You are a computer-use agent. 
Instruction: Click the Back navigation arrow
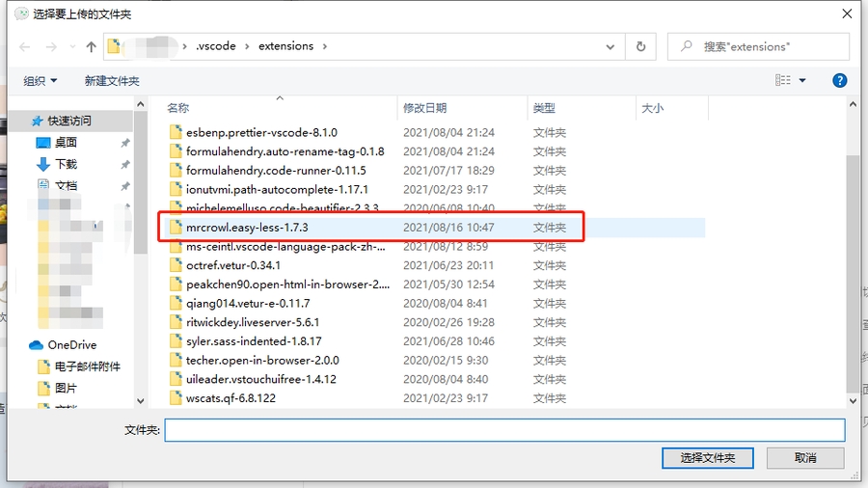[x=24, y=46]
